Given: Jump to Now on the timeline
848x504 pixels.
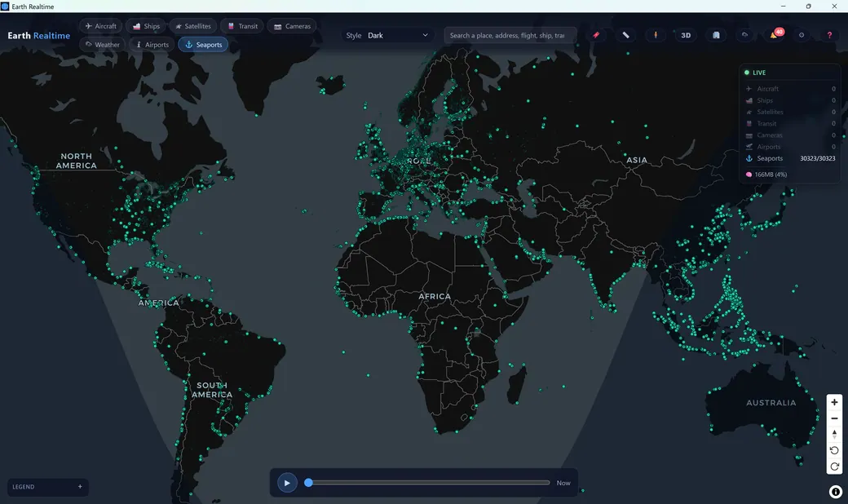Looking at the screenshot, I should (x=563, y=483).
